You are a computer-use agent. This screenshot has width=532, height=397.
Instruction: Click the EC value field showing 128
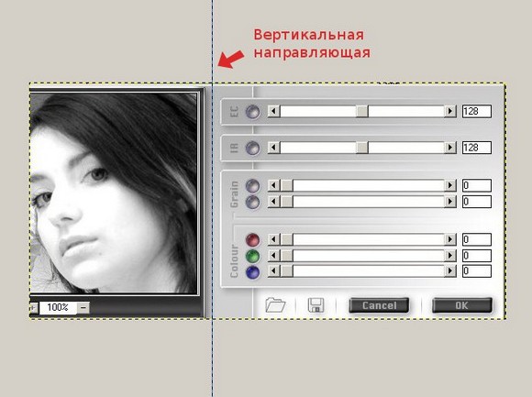477,111
